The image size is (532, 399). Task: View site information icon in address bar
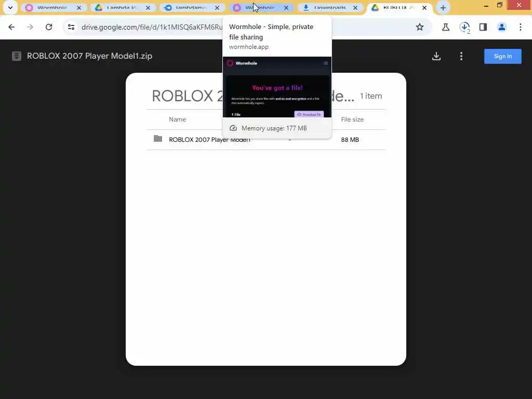coord(71,27)
